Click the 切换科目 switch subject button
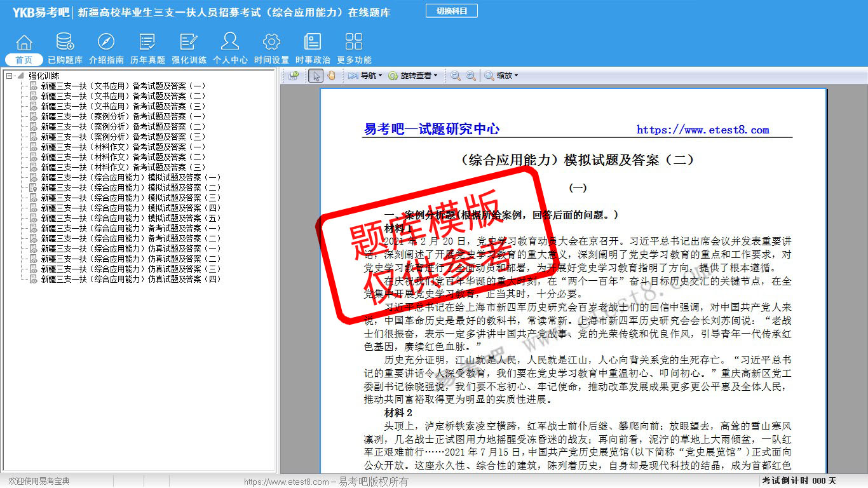Image resolution: width=868 pixels, height=488 pixels. 452,11
